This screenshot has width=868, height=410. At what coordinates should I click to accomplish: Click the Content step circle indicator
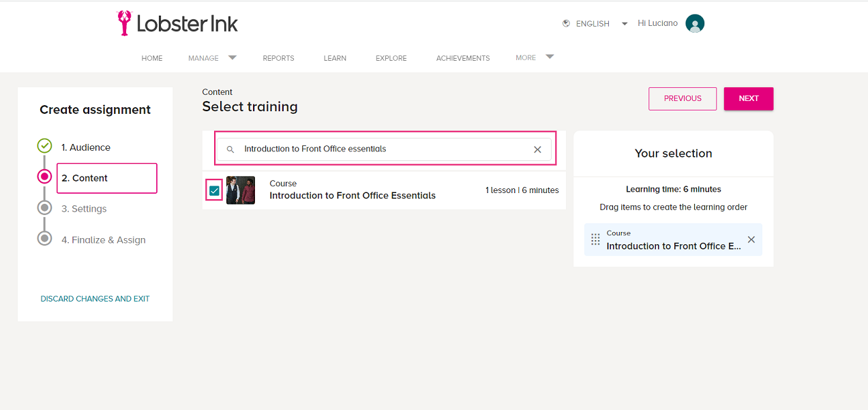pyautogui.click(x=44, y=177)
